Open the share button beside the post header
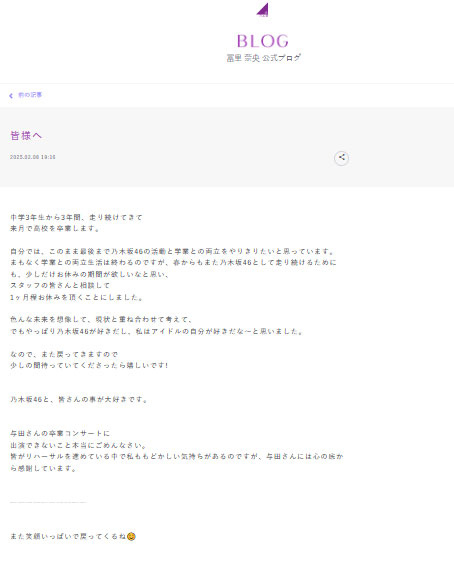This screenshot has height=562, width=454. coord(341,158)
